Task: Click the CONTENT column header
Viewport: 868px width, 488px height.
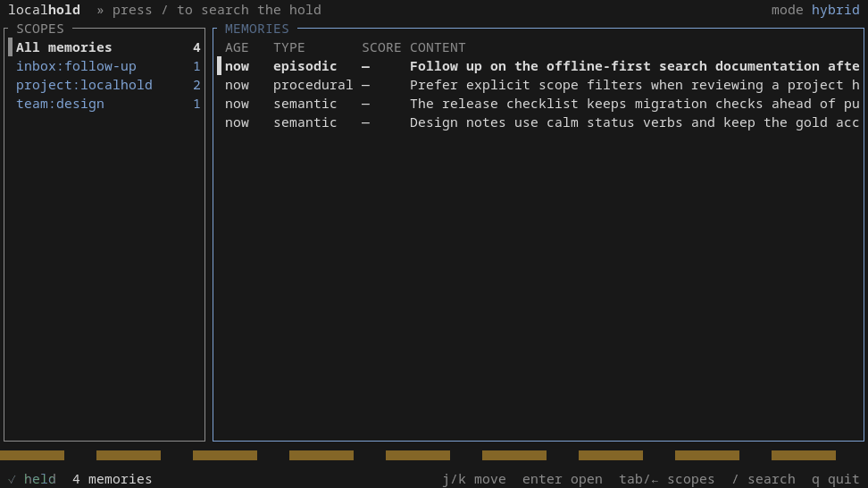Action: [x=438, y=47]
